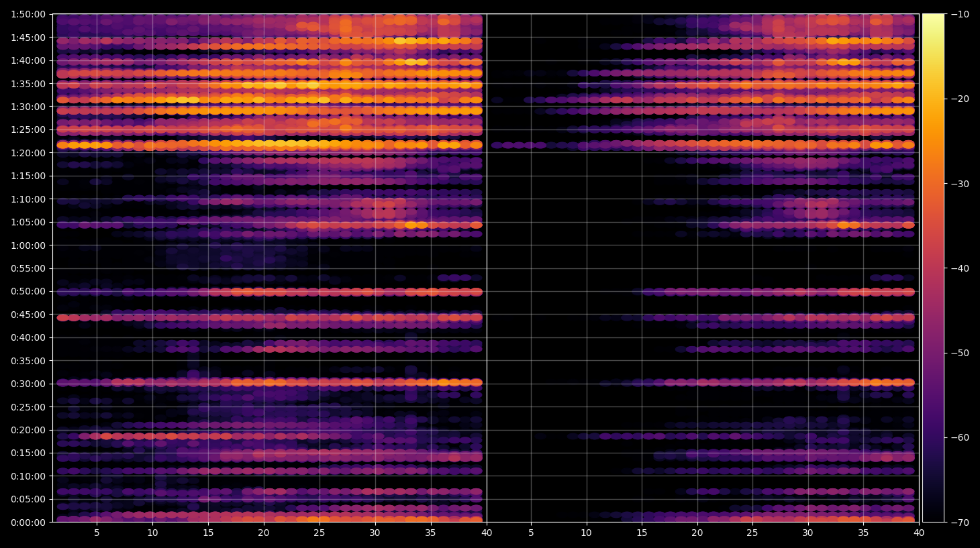The width and height of the screenshot is (980, 548).
Task: Click the 1:45:00 time axis label
Action: (x=28, y=38)
